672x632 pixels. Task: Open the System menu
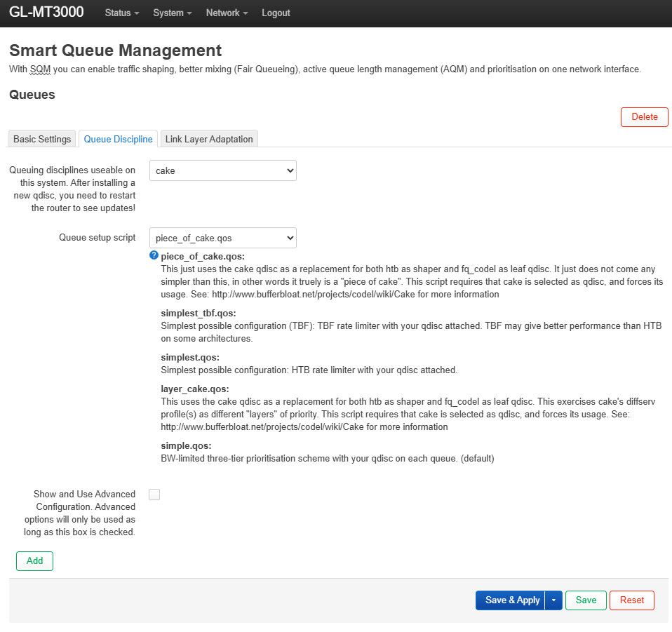click(x=172, y=13)
